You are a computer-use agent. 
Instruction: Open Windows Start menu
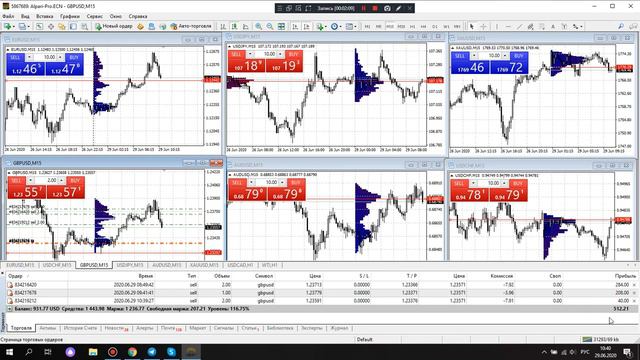coord(9,352)
